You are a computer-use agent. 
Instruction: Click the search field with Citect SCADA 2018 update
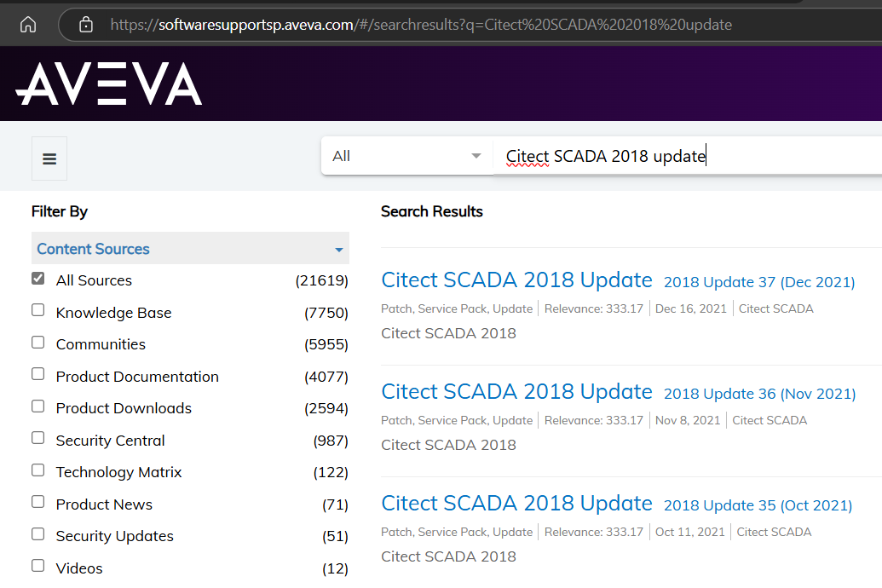pos(688,156)
